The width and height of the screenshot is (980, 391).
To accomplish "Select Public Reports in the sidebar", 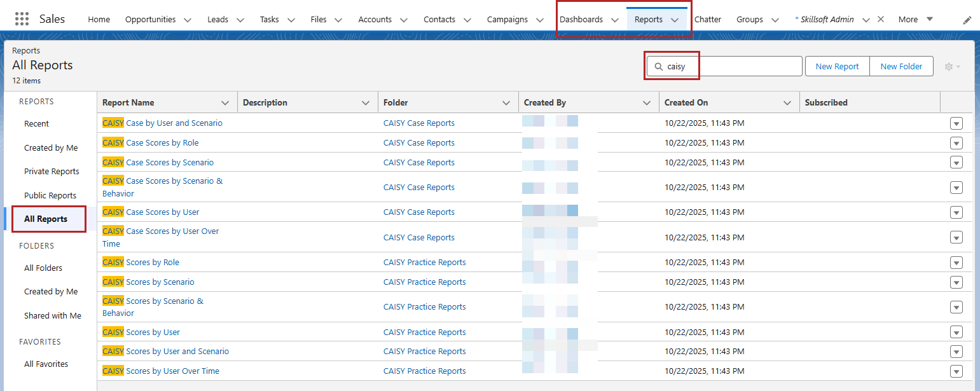I will [50, 196].
